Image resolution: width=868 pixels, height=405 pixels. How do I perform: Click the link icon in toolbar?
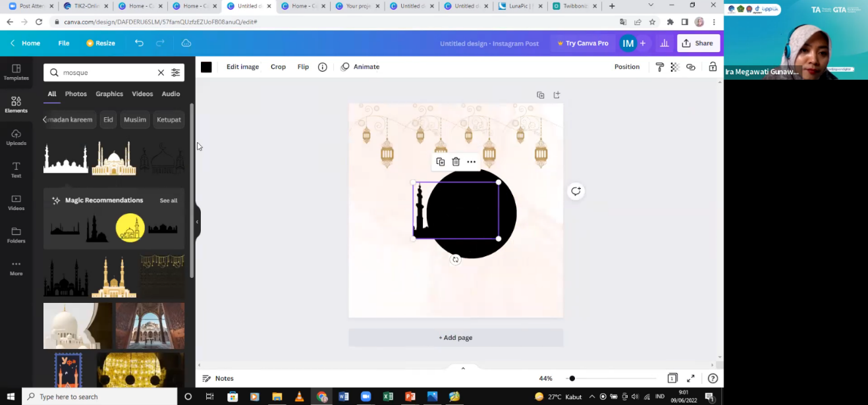[691, 67]
